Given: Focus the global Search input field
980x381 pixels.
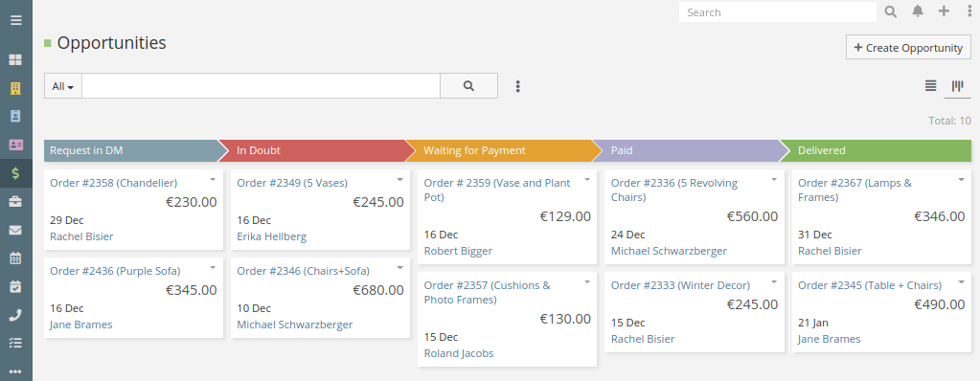Looking at the screenshot, I should coord(778,12).
